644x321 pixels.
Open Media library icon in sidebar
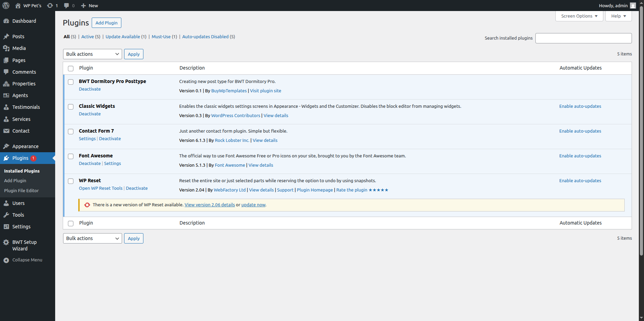coord(6,48)
